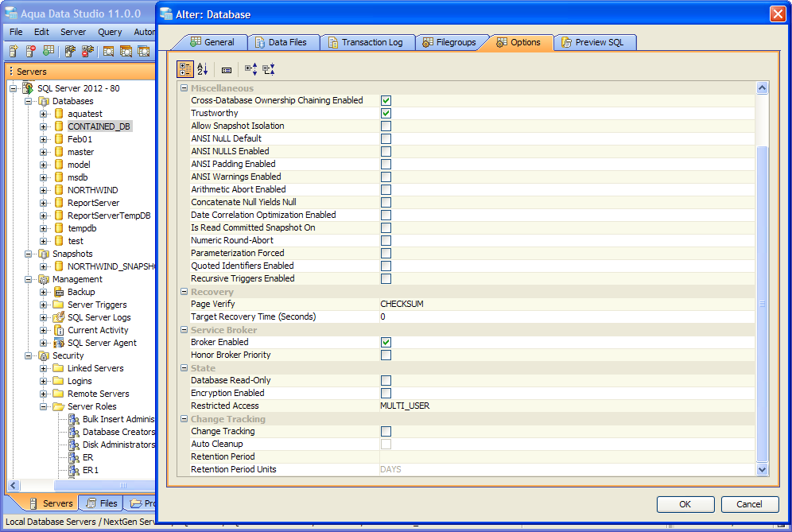Click the disconnect server toolbar icon
792x532 pixels.
88,51
